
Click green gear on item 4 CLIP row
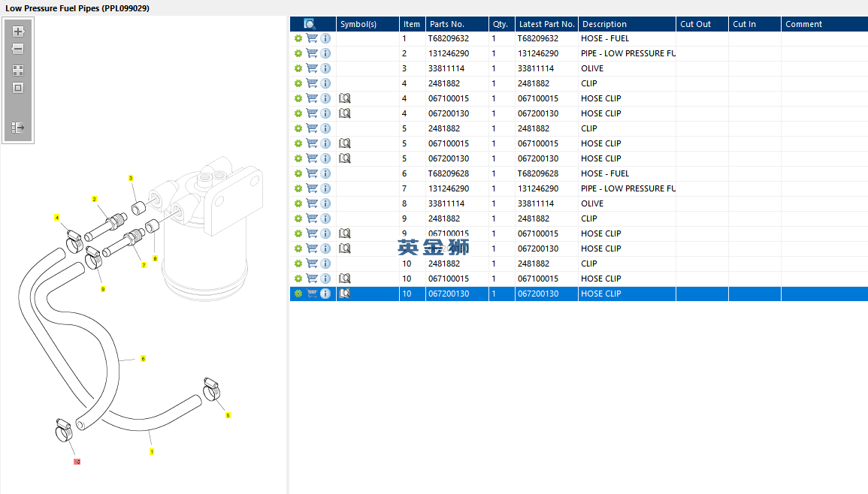(298, 83)
